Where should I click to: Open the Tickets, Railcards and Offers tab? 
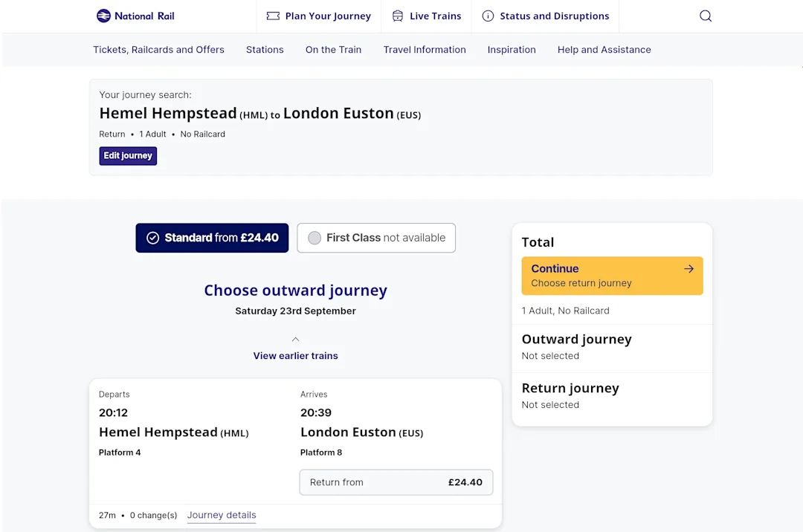point(158,50)
